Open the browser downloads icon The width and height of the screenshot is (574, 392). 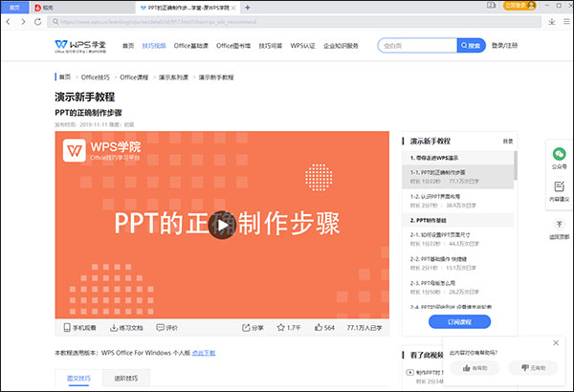tap(552, 22)
